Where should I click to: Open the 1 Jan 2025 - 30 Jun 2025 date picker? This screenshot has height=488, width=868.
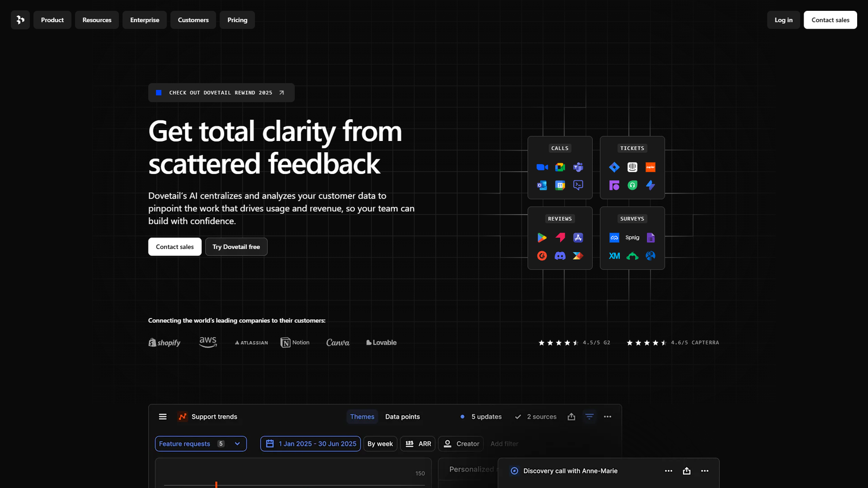(310, 444)
